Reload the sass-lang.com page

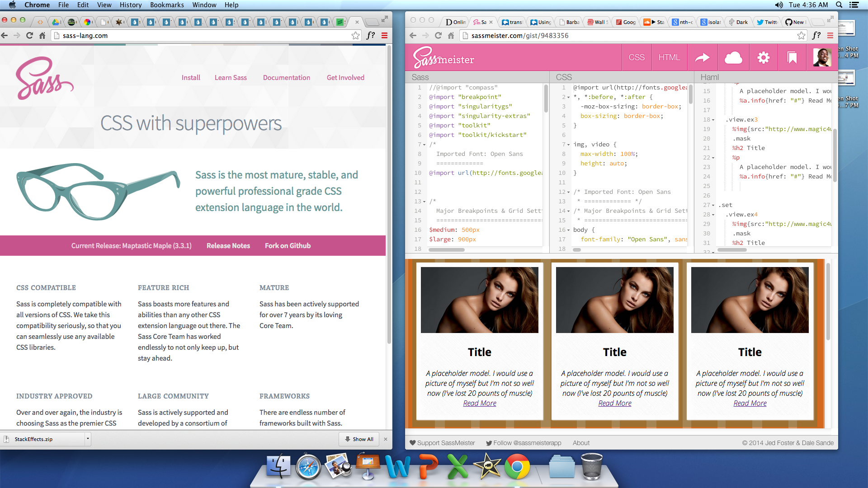pos(29,35)
